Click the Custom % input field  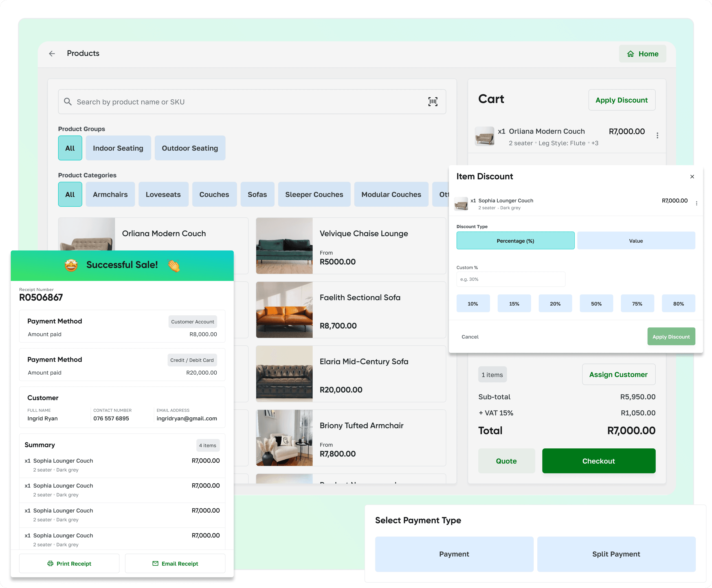[x=510, y=279]
